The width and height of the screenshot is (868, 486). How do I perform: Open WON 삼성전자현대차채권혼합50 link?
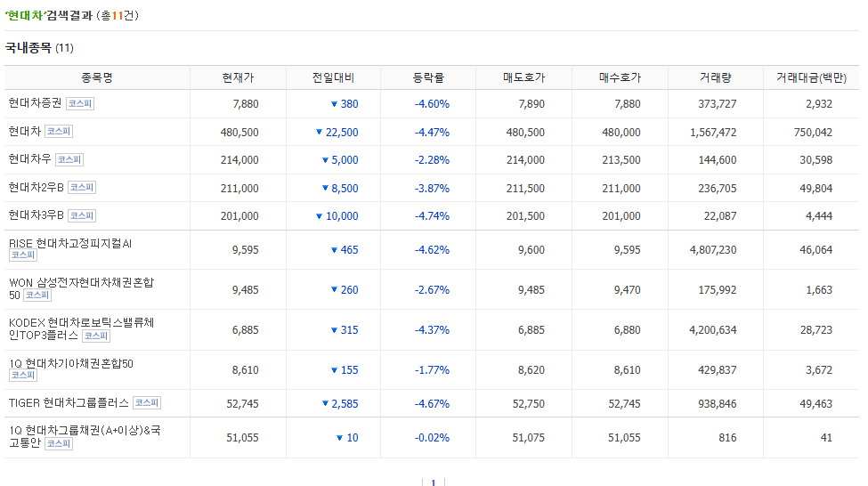pyautogui.click(x=81, y=288)
